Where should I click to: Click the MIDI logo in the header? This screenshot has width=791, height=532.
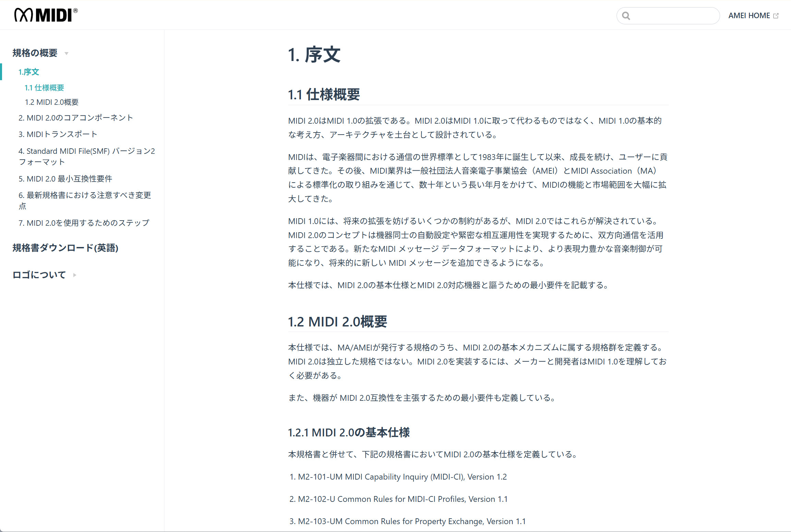click(x=46, y=15)
